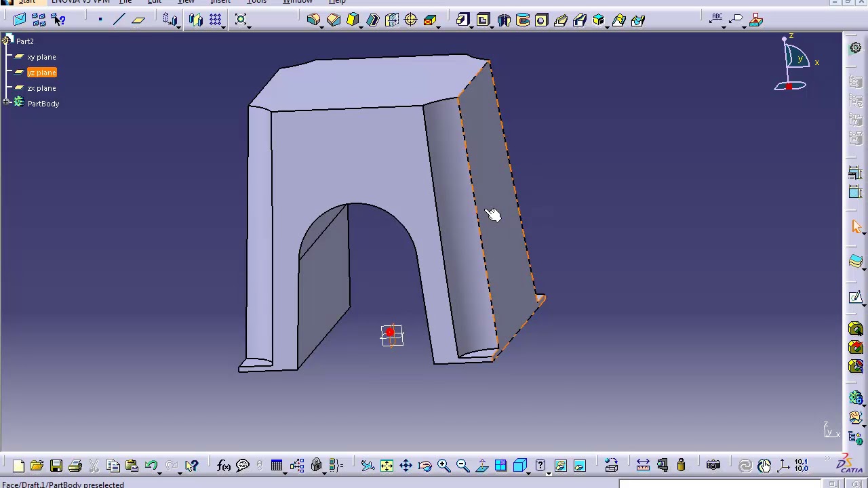Create a reference Point
868x488 pixels.
[x=100, y=20]
